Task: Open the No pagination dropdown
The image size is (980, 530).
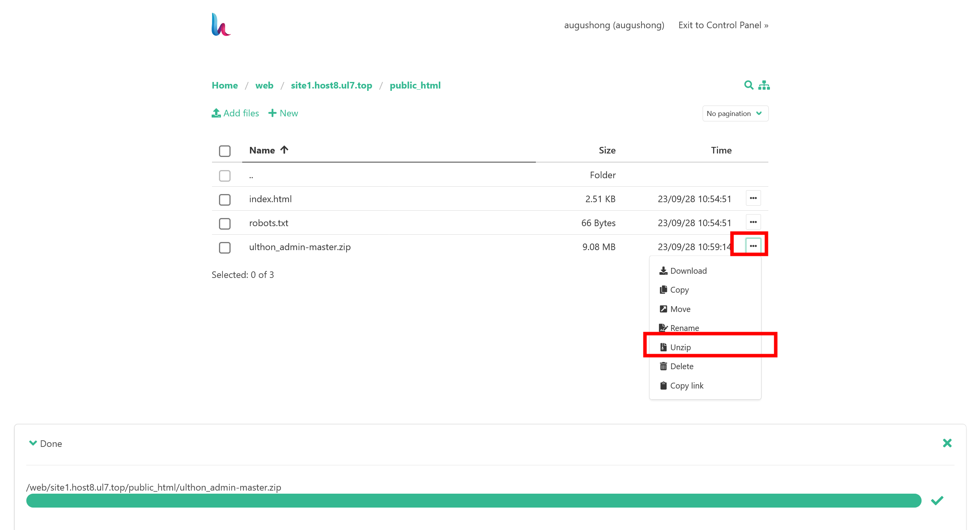Action: (x=735, y=114)
